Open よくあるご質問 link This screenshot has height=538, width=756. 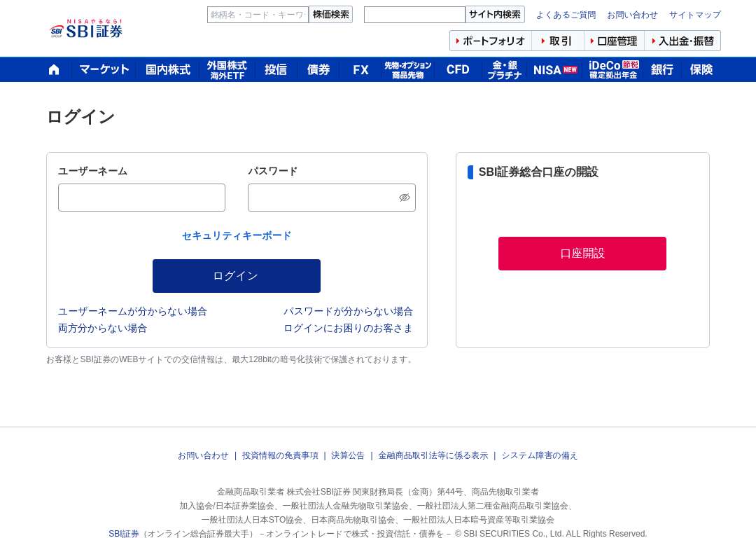566,15
